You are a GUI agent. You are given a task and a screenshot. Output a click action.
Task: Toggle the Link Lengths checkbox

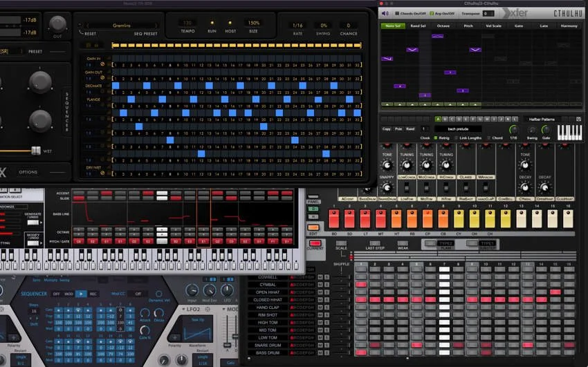click(x=457, y=138)
